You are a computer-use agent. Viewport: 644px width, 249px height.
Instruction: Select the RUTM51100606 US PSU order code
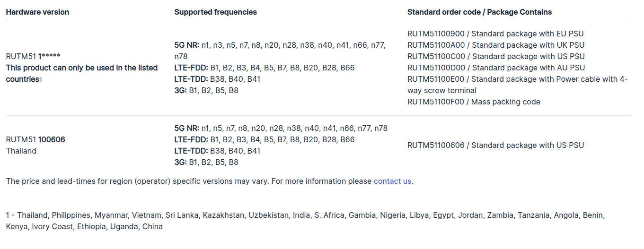point(495,145)
